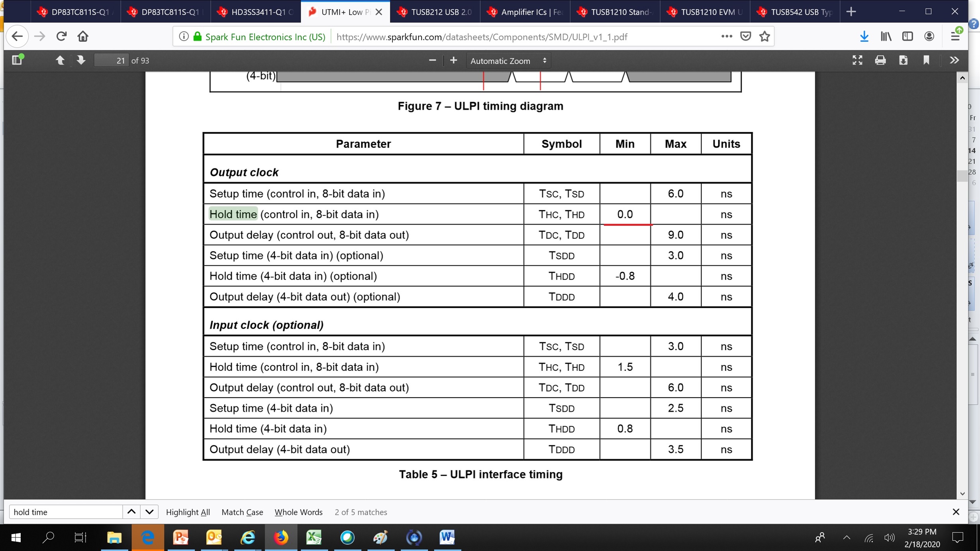This screenshot has height=551, width=980.
Task: Go to previous PDF page
Action: [60, 60]
